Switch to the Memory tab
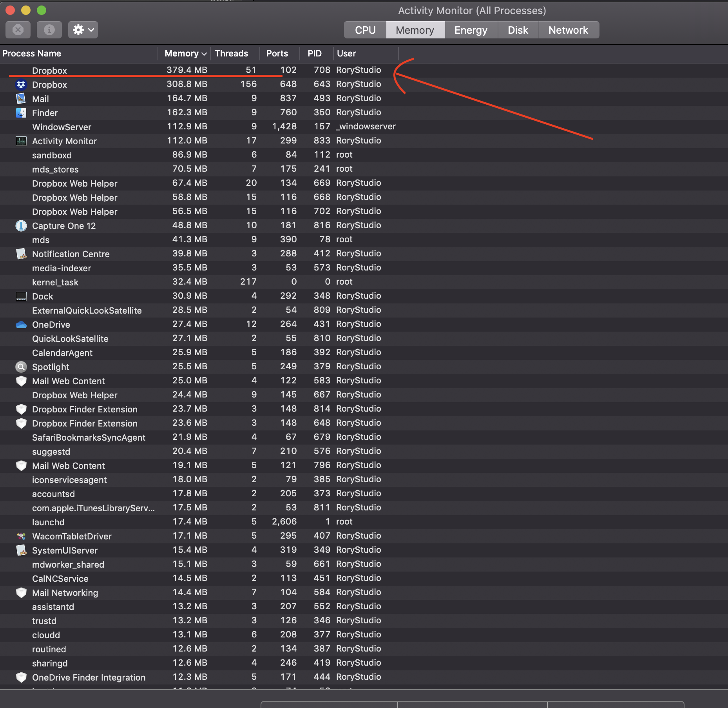The image size is (728, 708). pyautogui.click(x=415, y=30)
